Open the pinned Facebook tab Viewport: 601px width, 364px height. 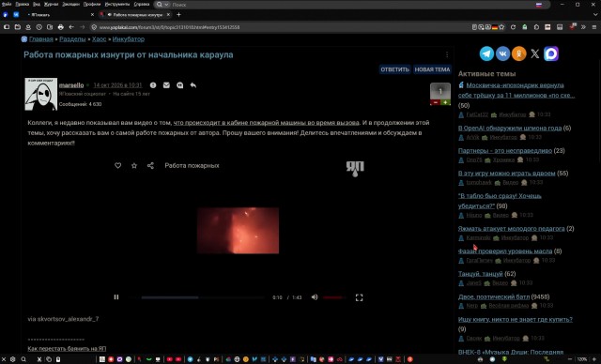6,15
